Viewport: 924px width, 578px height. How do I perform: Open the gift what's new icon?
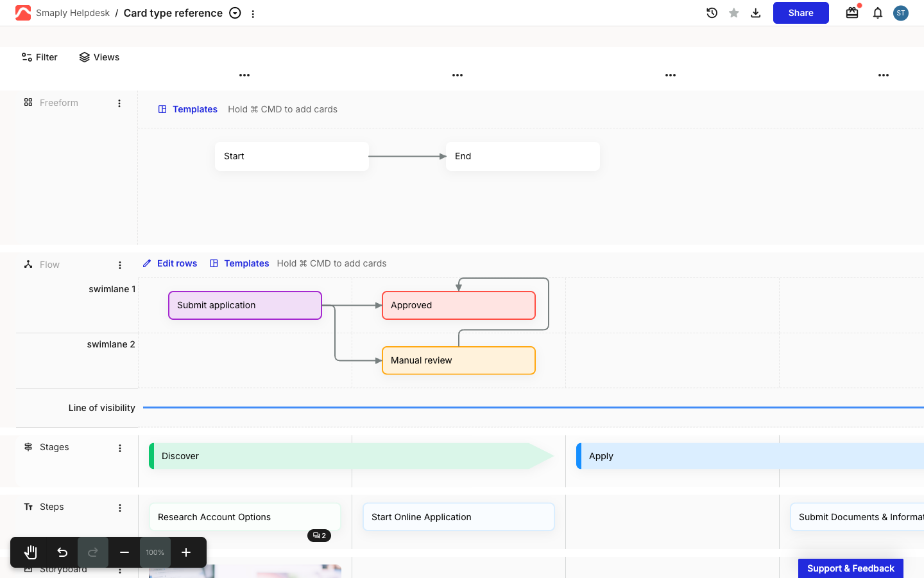click(x=852, y=13)
